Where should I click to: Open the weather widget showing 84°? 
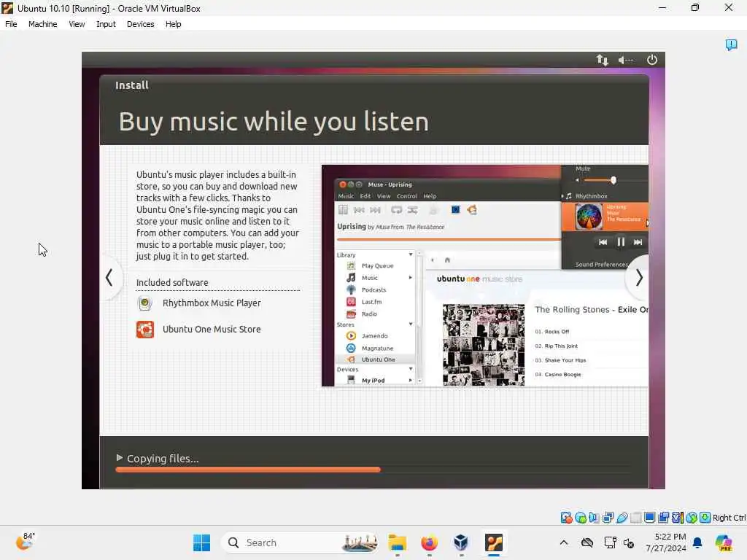(x=25, y=542)
